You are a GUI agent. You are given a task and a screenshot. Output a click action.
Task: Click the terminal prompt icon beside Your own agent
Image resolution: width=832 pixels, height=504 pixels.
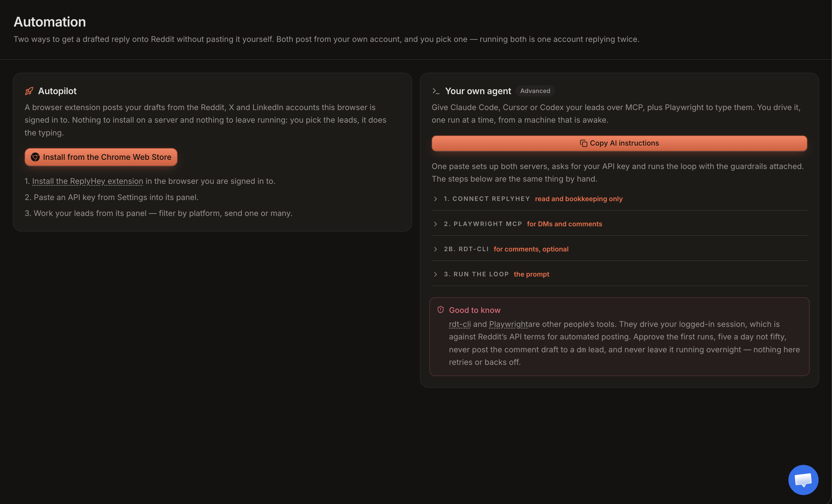tap(436, 91)
